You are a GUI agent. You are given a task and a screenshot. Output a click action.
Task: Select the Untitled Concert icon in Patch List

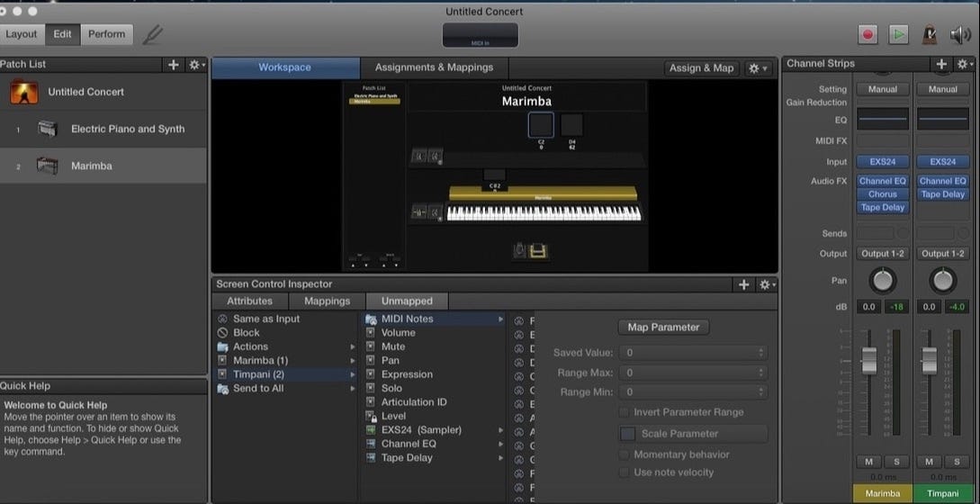tap(24, 92)
